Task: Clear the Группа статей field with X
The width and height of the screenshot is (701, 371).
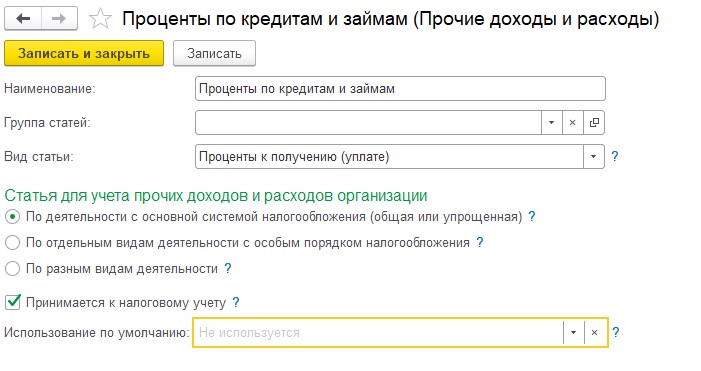Action: click(572, 122)
